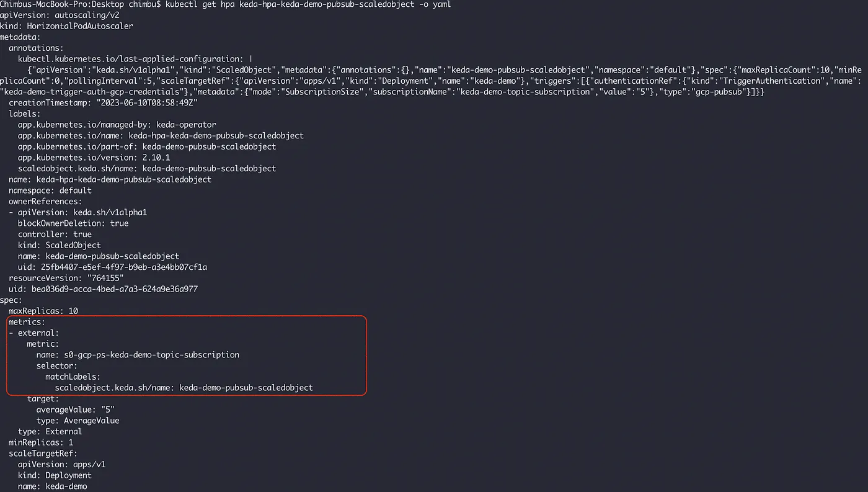This screenshot has height=492, width=868.
Task: Select the scaleTargetRef kind Deployment line
Action: (x=55, y=475)
